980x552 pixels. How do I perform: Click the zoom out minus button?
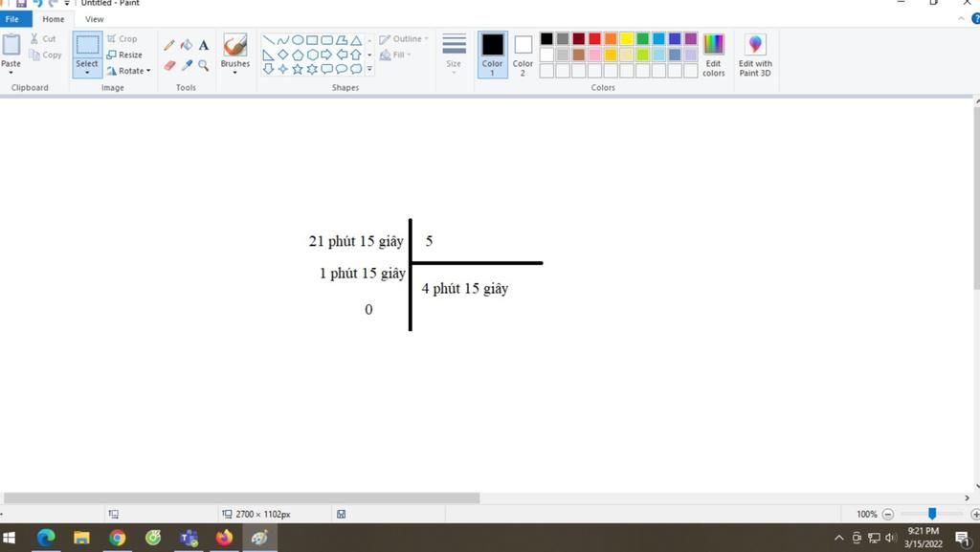pos(888,514)
